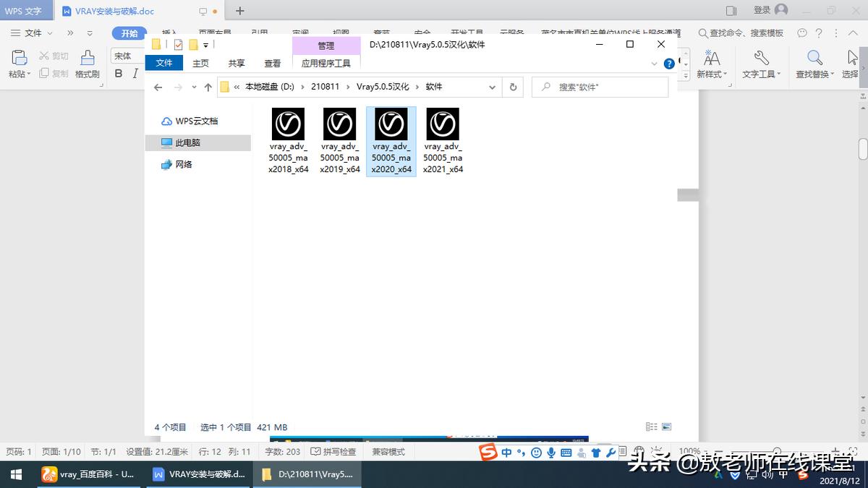Switch to the 查看 tab in Explorer
Screen dimensions: 868x488
click(272, 63)
